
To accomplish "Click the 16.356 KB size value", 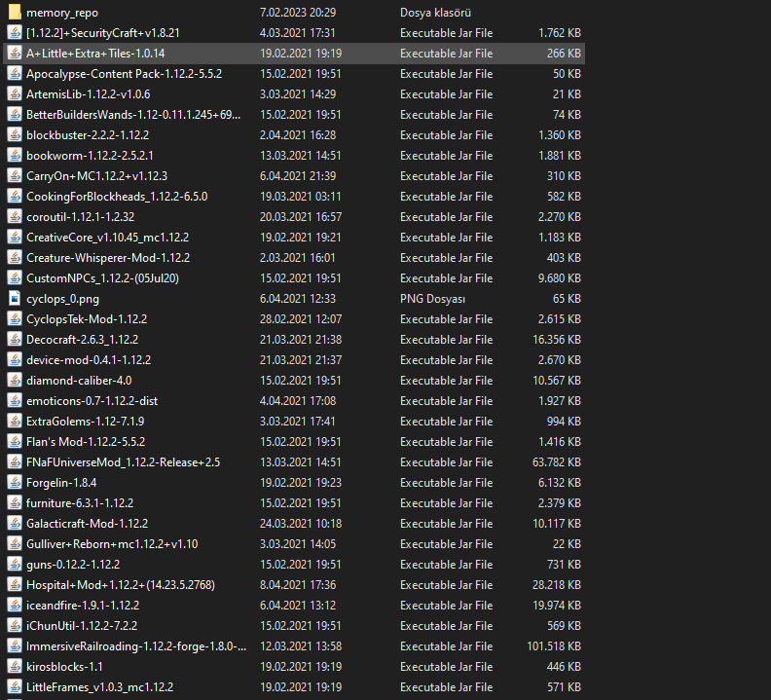I will (557, 340).
